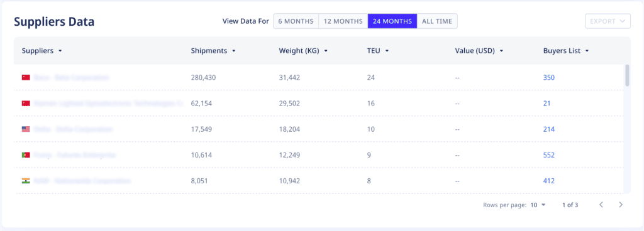The height and width of the screenshot is (231, 644).
Task: Select the 6 MONTHS view option
Action: 296,21
